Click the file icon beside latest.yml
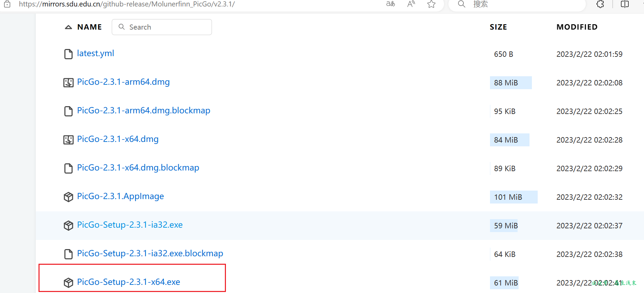Image resolution: width=644 pixels, height=293 pixels. tap(68, 54)
